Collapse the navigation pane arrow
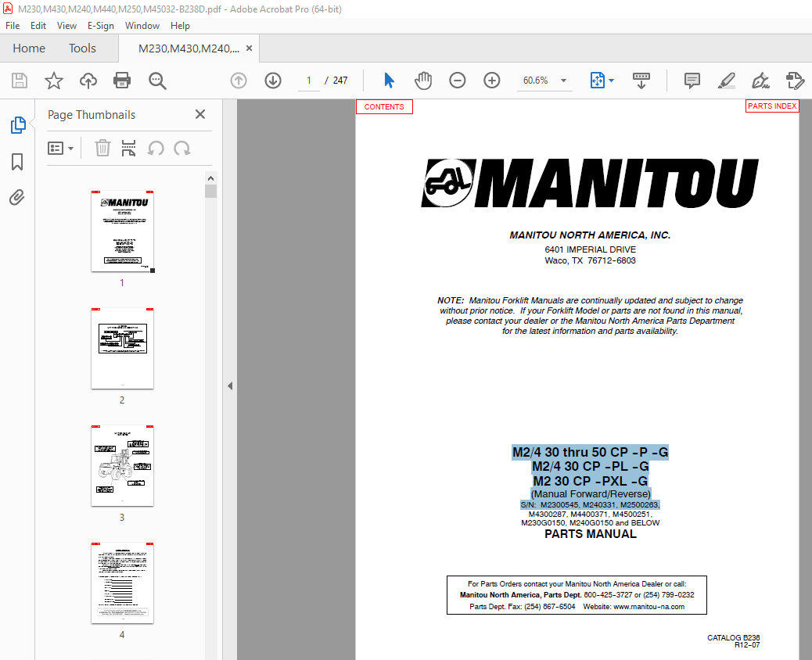The width and height of the screenshot is (812, 660). click(x=230, y=386)
